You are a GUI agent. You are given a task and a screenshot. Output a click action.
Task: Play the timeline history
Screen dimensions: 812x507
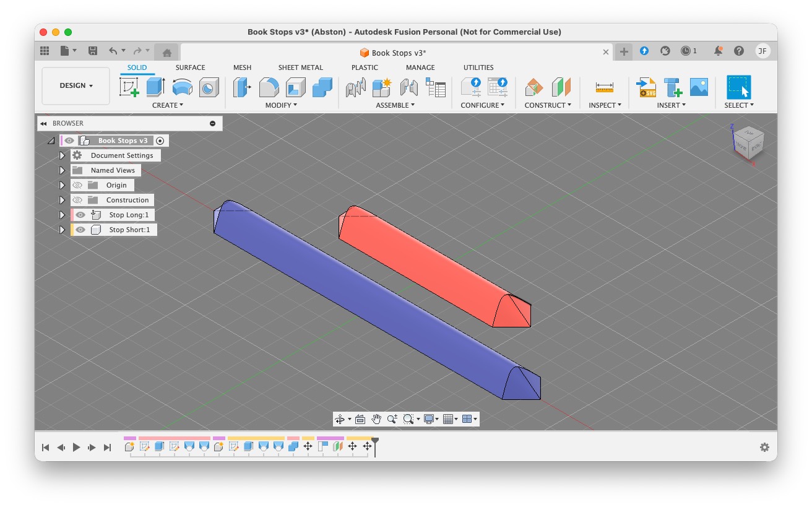(x=77, y=447)
